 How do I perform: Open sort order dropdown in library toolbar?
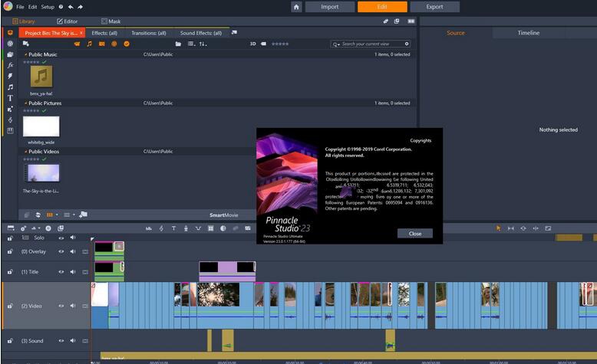coord(203,44)
